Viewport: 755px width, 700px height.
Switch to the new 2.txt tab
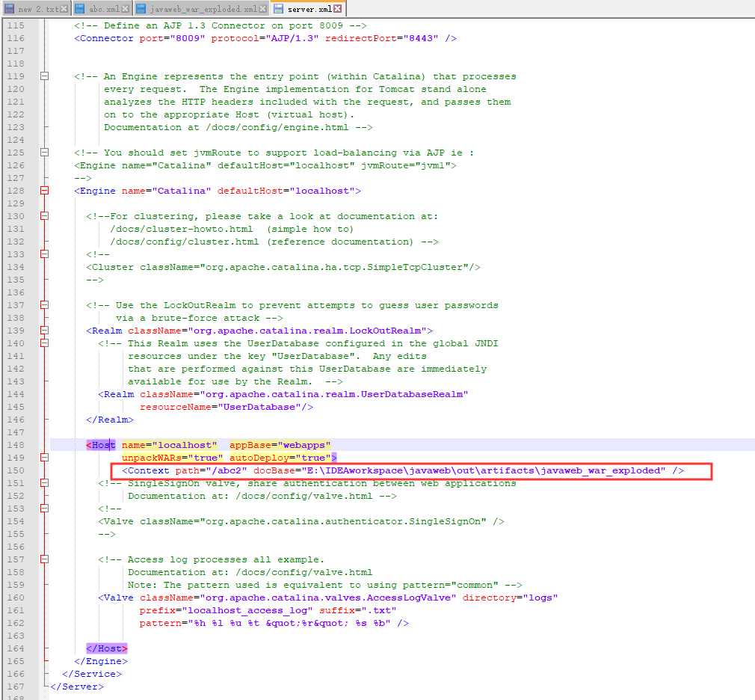tap(36, 9)
